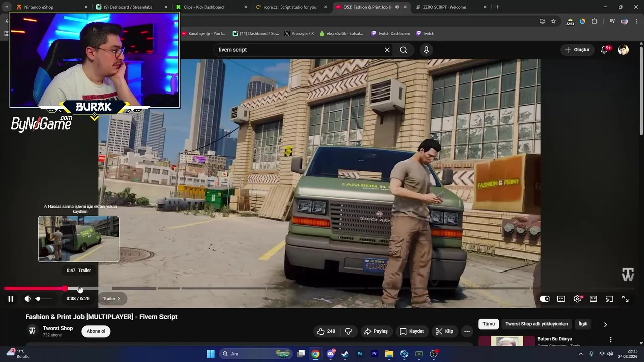Open the Twitch Dashboard bookmark
The height and width of the screenshot is (362, 644).
pyautogui.click(x=390, y=34)
